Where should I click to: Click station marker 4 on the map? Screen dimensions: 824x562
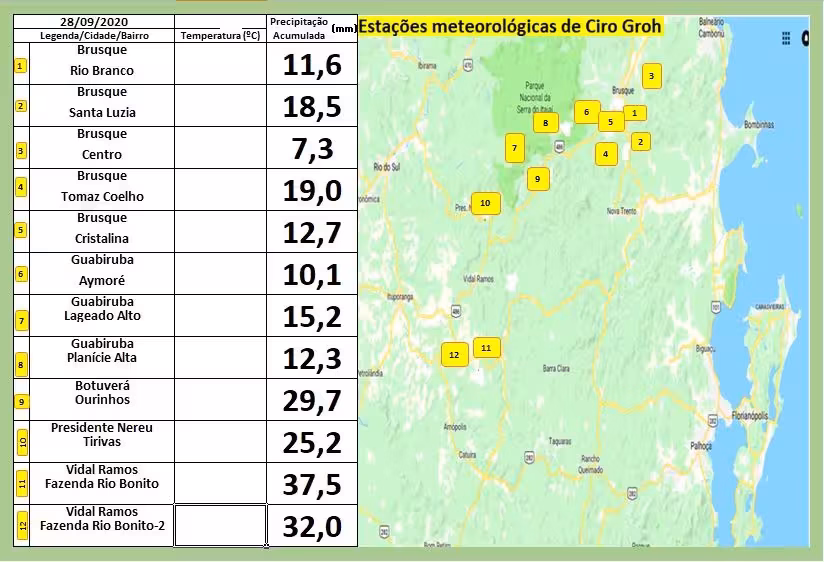(605, 154)
